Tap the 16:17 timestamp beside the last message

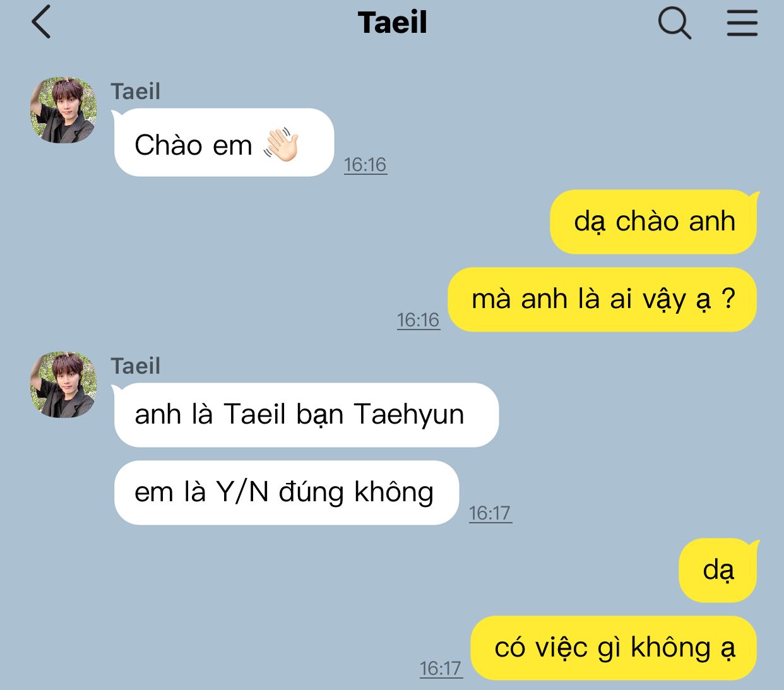click(x=441, y=669)
